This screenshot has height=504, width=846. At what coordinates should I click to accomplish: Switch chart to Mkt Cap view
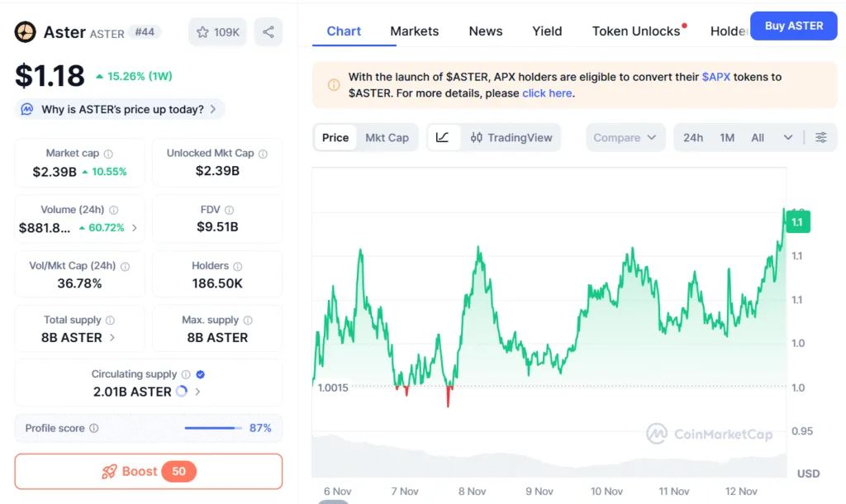387,137
